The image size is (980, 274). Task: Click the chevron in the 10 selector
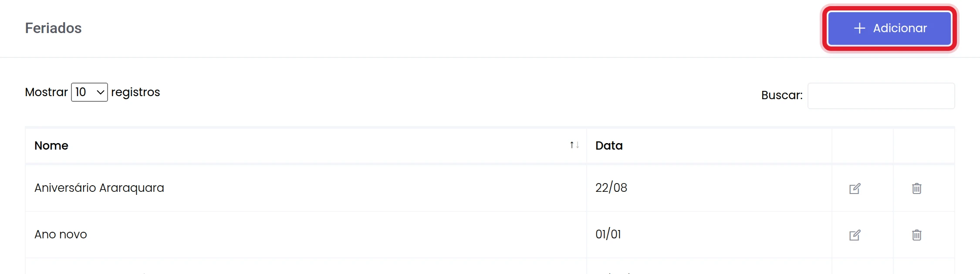(100, 93)
